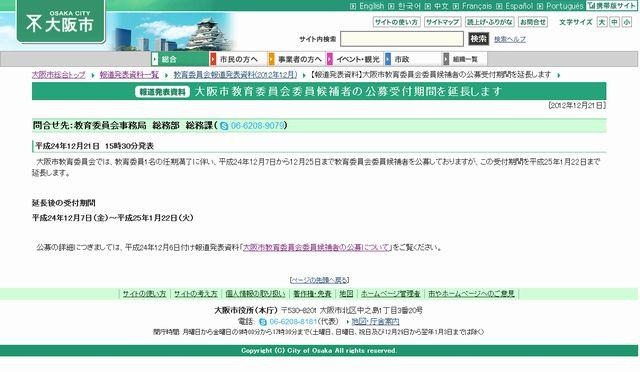Click the arrow icon before English link
The height and width of the screenshot is (372, 640).
353,6
